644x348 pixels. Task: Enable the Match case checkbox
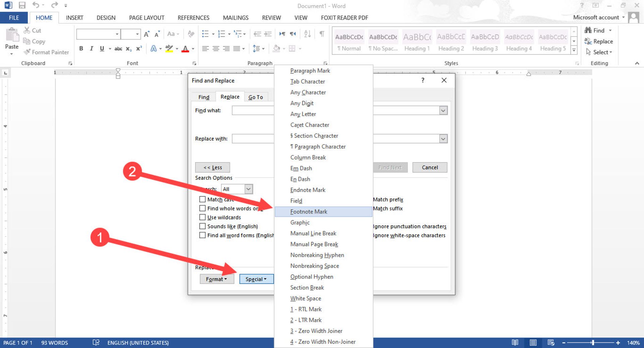pos(202,199)
